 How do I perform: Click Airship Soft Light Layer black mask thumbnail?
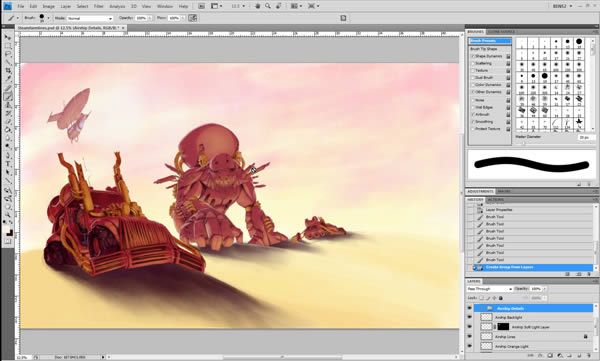click(503, 327)
